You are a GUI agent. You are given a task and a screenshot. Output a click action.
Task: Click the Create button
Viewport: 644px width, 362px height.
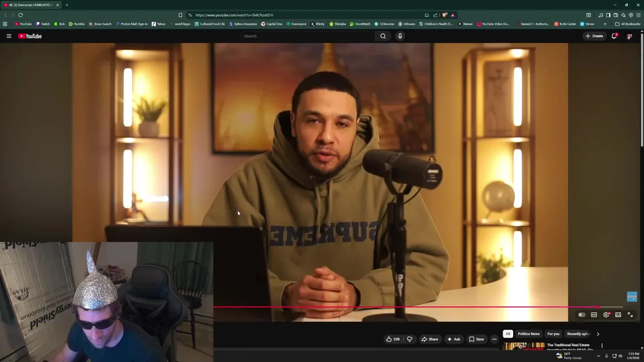tap(594, 36)
